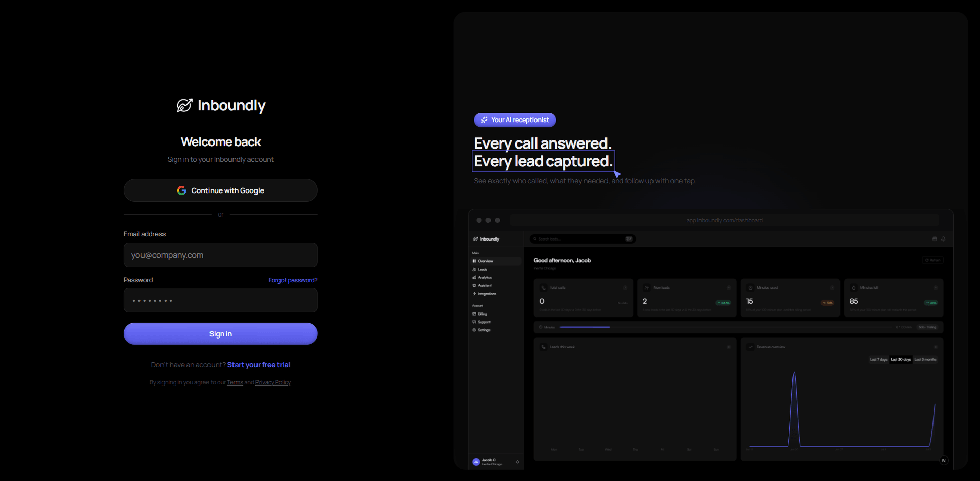Viewport: 980px width, 481px height.
Task: Click the Sign in button
Action: tap(221, 334)
